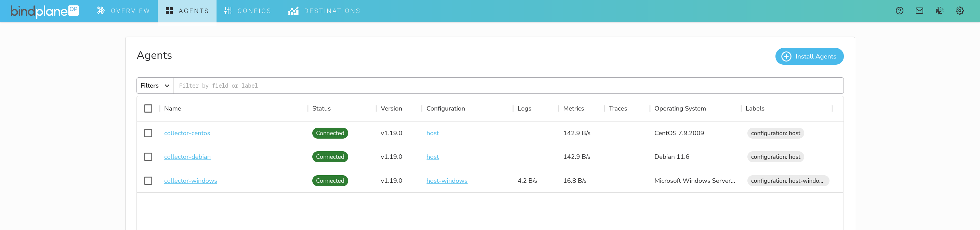Click the Configuration column header

pyautogui.click(x=445, y=108)
